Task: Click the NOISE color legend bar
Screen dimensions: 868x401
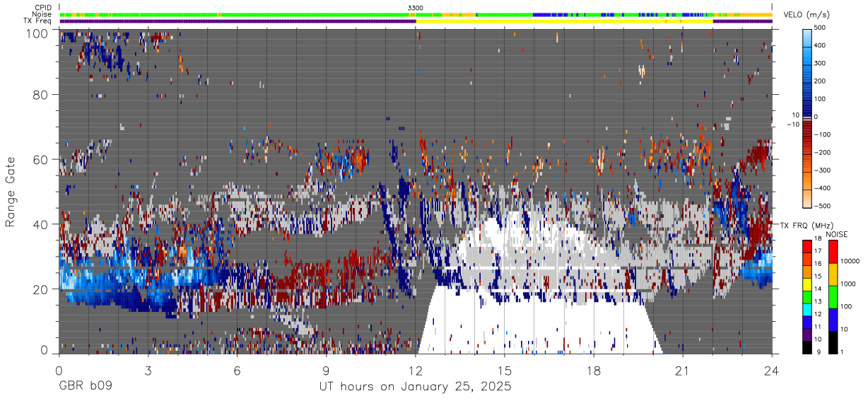Action: (x=835, y=297)
